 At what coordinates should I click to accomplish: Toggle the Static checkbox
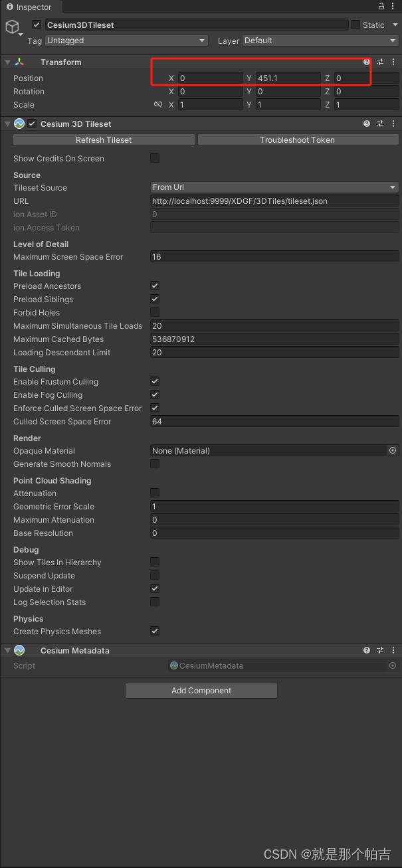click(x=355, y=25)
